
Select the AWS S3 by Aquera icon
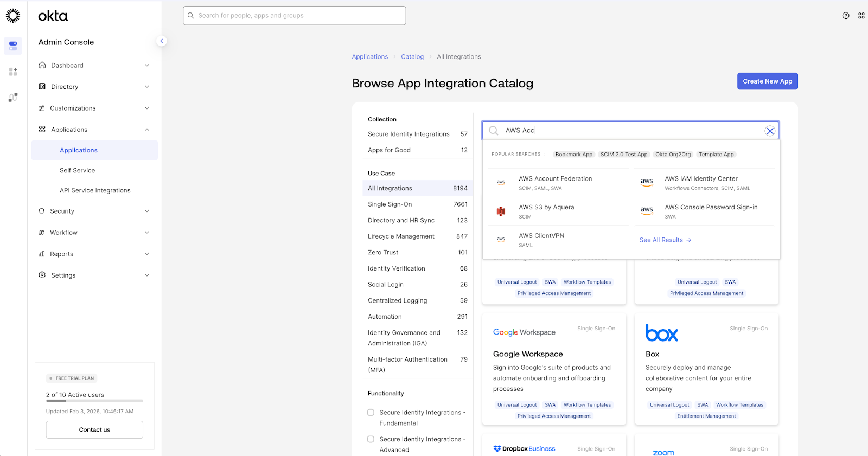[501, 211]
